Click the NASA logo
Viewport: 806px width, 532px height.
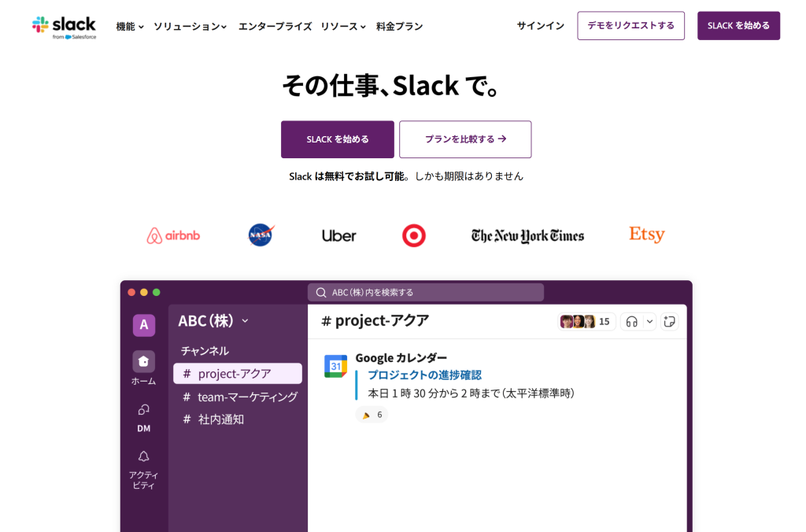[261, 235]
